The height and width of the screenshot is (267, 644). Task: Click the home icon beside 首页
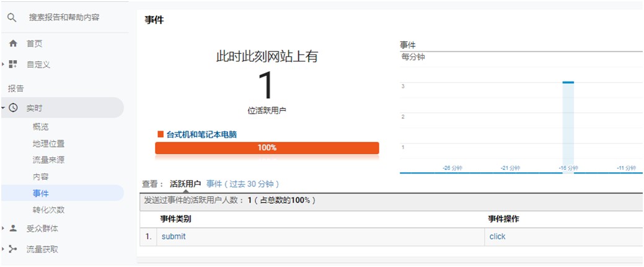pyautogui.click(x=13, y=44)
